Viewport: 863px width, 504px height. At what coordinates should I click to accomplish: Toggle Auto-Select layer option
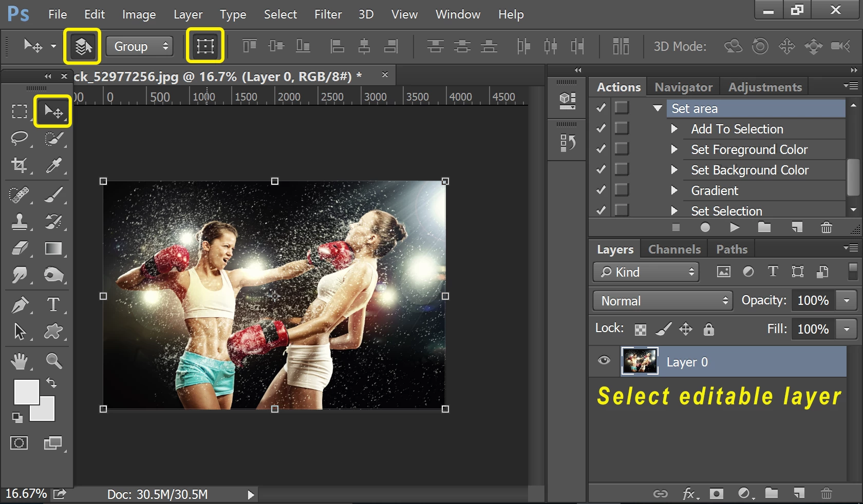tap(83, 46)
